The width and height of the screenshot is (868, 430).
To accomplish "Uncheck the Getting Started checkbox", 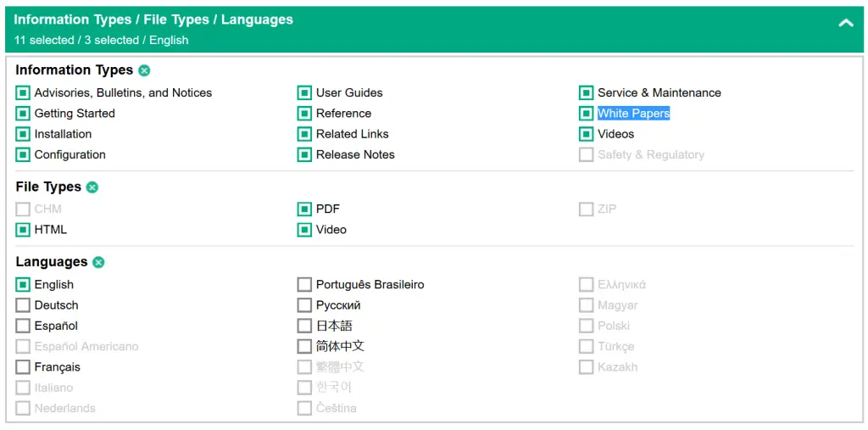I will [x=23, y=114].
